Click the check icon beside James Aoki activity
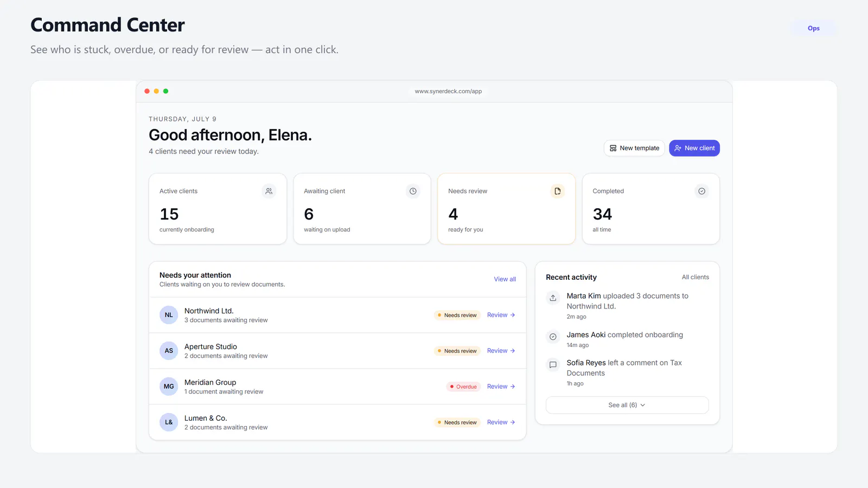868x488 pixels. (x=553, y=337)
